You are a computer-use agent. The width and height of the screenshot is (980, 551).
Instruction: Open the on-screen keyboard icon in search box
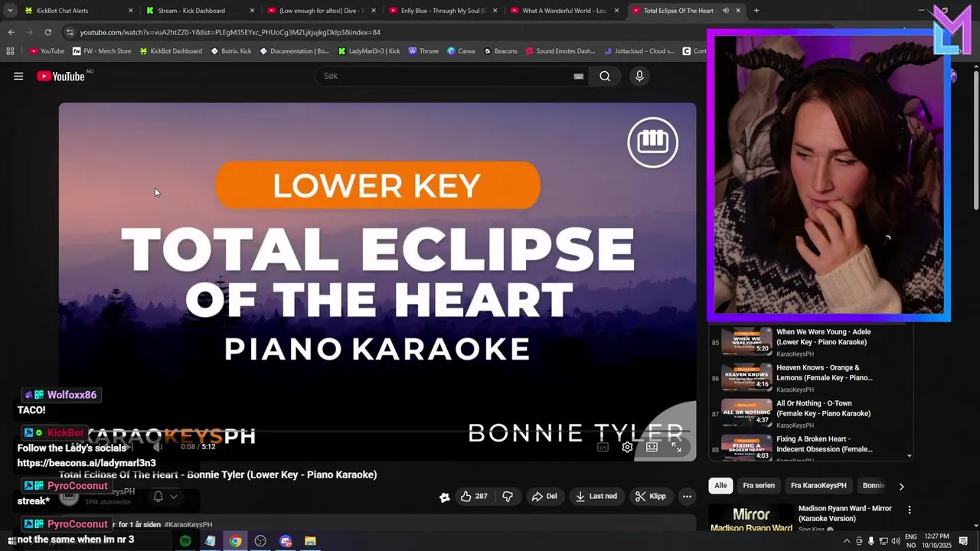click(x=579, y=76)
